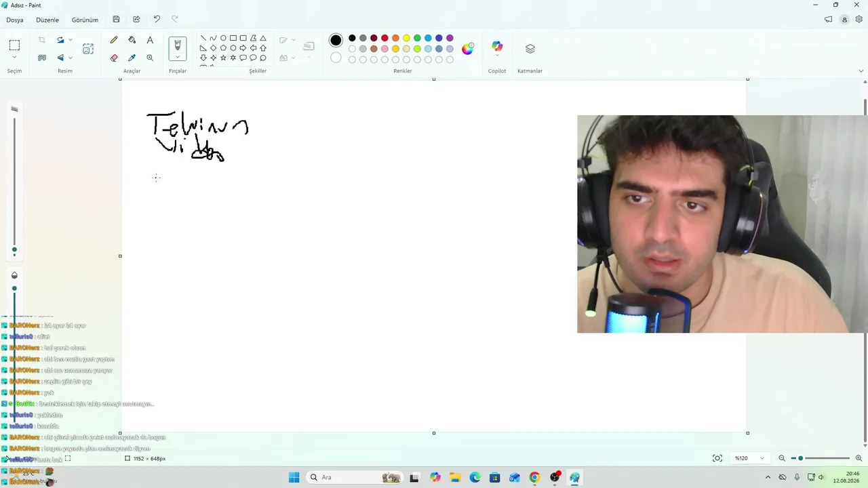Activate the Text tool
868x488 pixels.
click(150, 41)
